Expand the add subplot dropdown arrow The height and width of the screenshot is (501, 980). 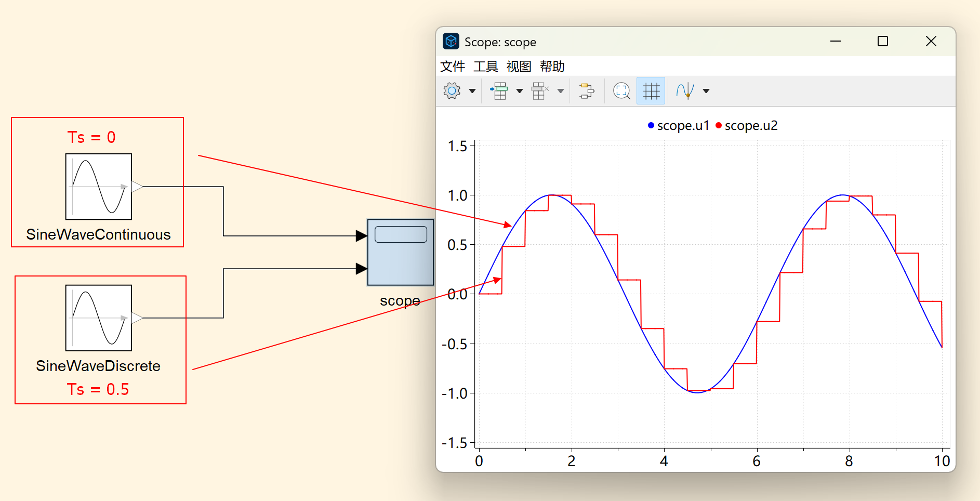(x=520, y=91)
